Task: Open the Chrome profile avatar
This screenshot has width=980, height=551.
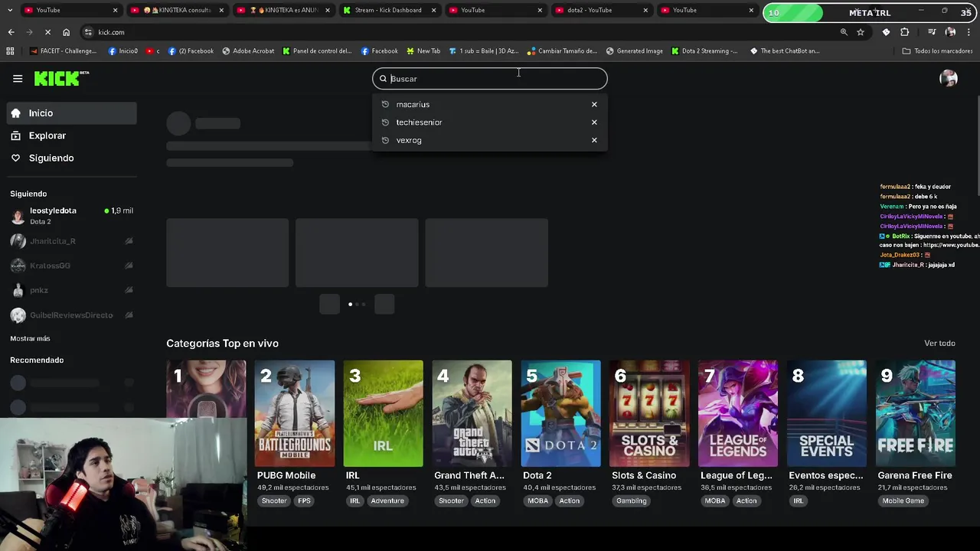Action: (x=950, y=32)
